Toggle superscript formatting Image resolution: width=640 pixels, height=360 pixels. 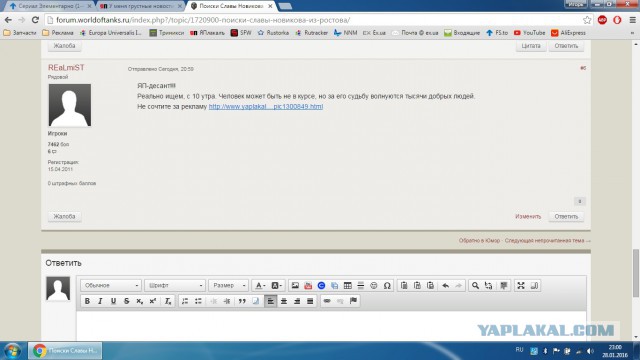pyautogui.click(x=153, y=301)
